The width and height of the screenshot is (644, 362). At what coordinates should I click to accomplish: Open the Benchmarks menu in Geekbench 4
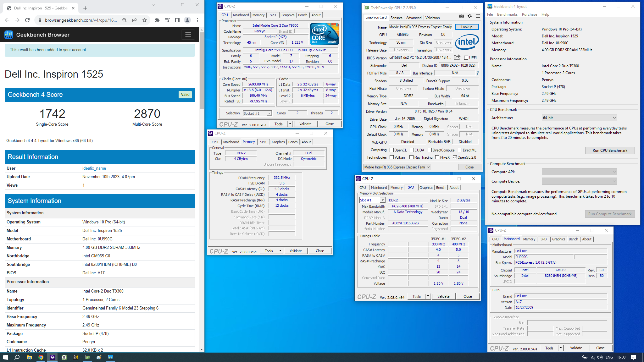[507, 14]
